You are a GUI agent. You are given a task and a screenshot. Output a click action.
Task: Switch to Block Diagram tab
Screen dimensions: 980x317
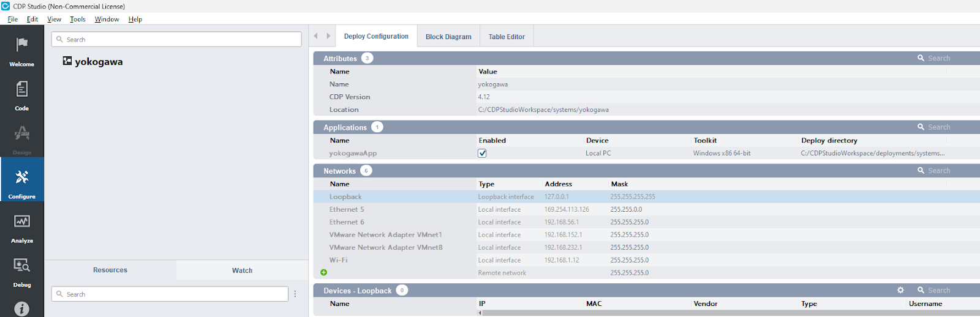point(448,37)
